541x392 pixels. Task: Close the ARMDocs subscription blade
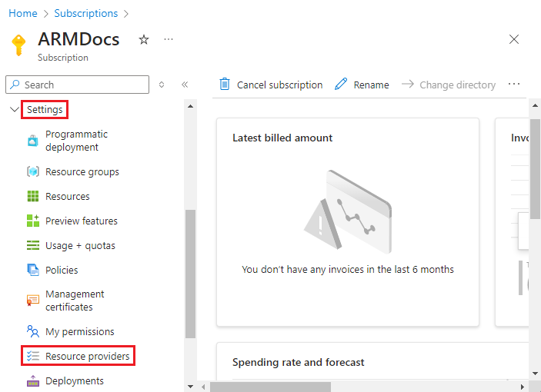[514, 39]
